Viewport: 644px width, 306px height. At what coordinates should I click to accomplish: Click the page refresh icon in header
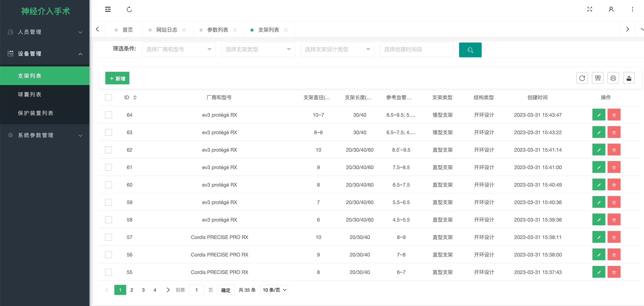tap(129, 10)
